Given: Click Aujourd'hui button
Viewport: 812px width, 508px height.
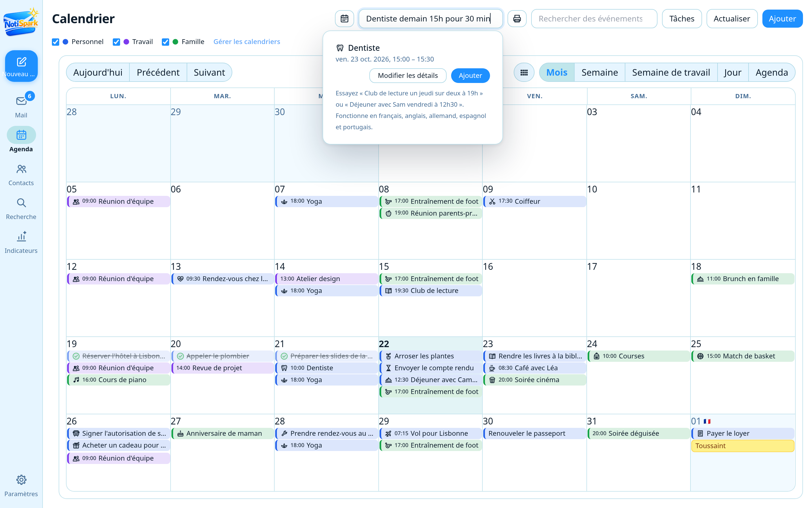Looking at the screenshot, I should pos(98,72).
